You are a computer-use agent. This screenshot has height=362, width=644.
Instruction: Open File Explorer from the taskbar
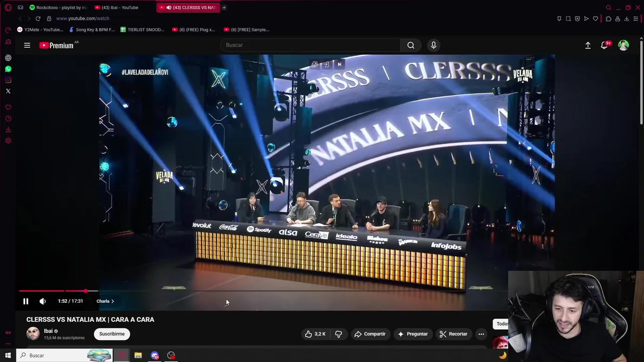[138, 355]
